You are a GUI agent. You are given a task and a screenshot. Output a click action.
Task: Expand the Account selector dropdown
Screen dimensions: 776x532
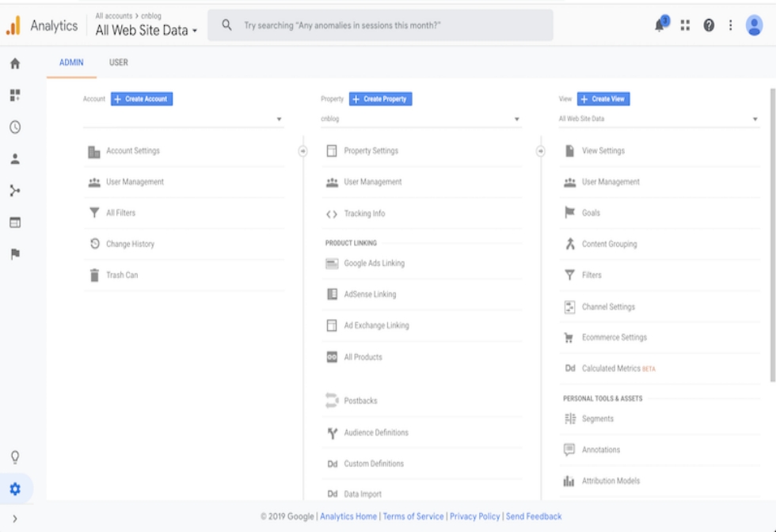[x=183, y=120]
